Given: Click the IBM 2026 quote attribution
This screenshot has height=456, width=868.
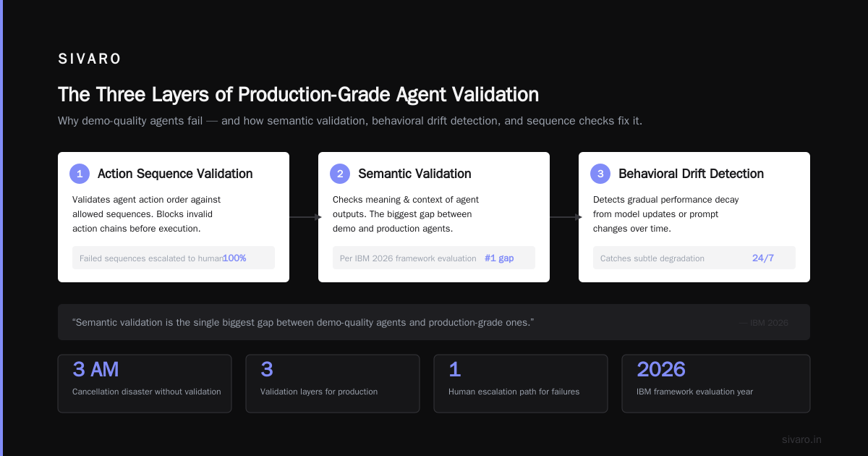Looking at the screenshot, I should coord(764,323).
